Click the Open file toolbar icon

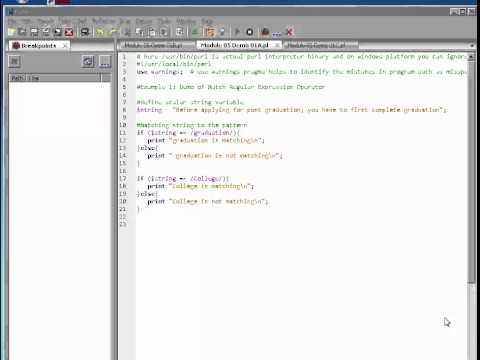click(x=23, y=32)
